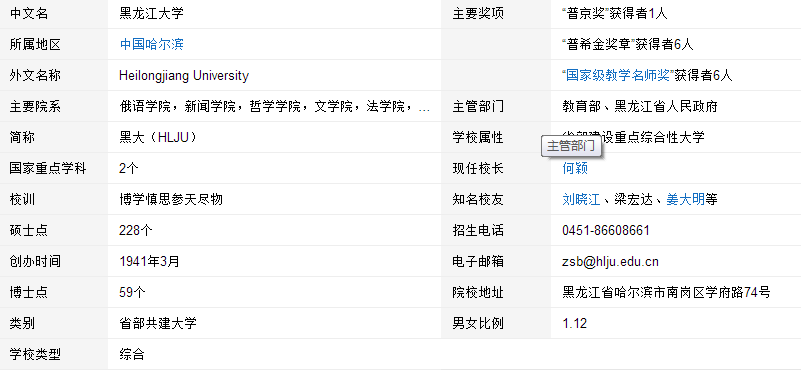Click the 主管部门 tooltip

pyautogui.click(x=571, y=146)
